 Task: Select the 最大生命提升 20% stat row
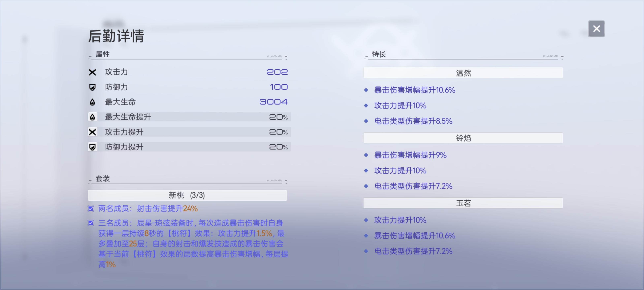(x=189, y=117)
